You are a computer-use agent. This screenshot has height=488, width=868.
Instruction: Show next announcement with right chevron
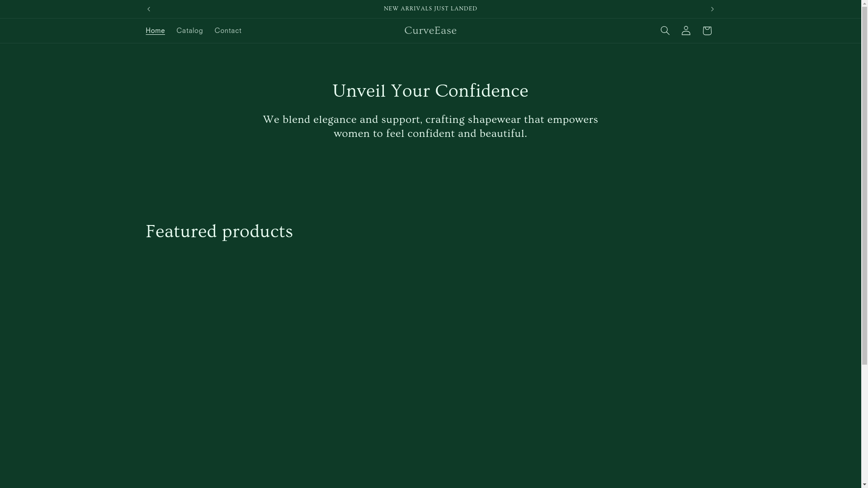point(712,9)
